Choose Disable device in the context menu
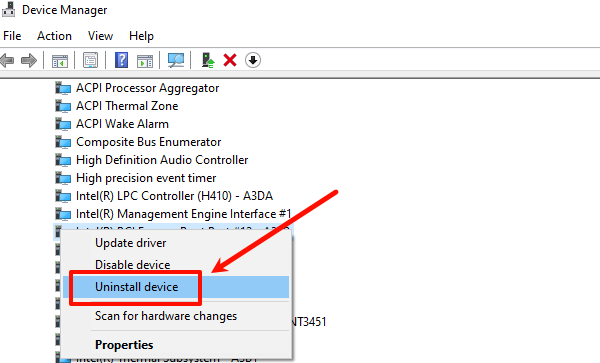 tap(176, 265)
